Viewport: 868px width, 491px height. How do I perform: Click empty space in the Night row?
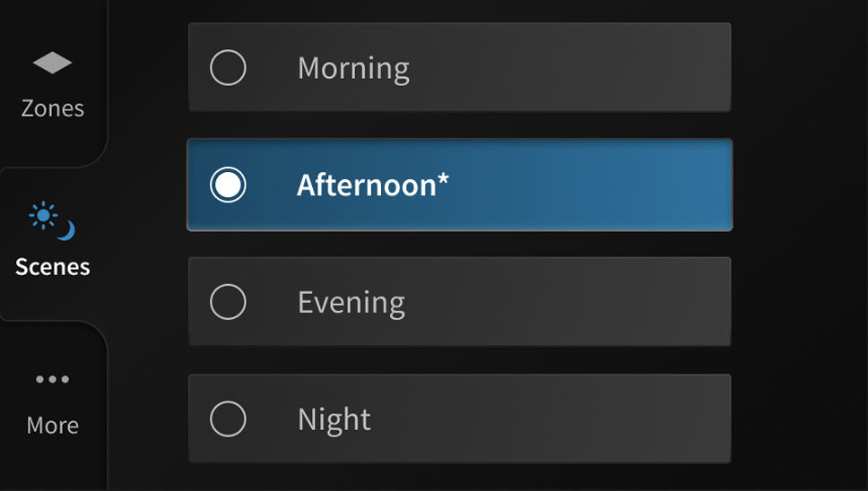(x=583, y=419)
